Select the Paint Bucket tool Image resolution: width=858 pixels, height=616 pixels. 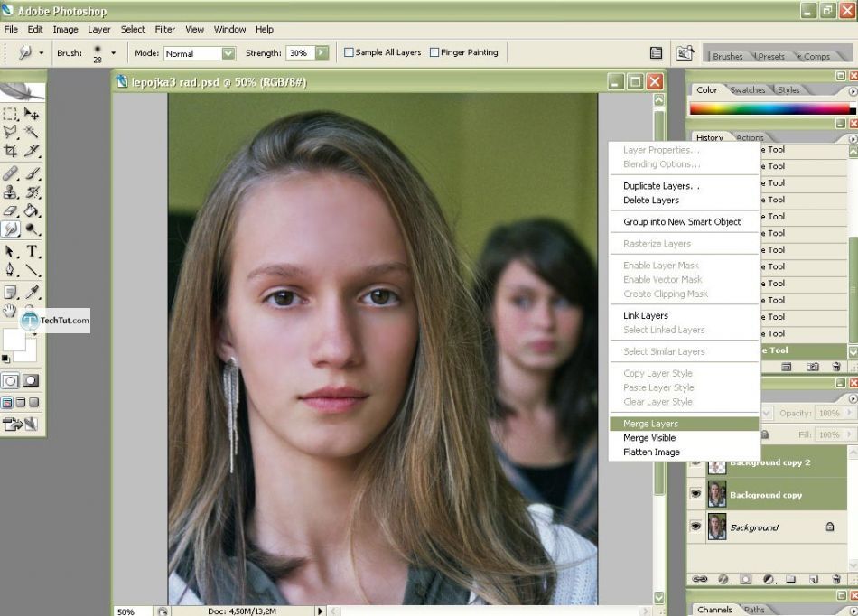32,210
